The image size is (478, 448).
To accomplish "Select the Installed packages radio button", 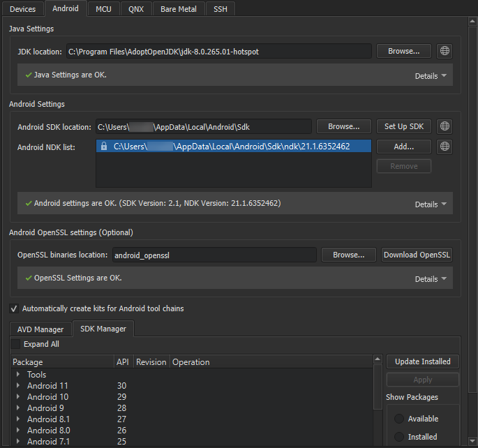I will (x=399, y=437).
